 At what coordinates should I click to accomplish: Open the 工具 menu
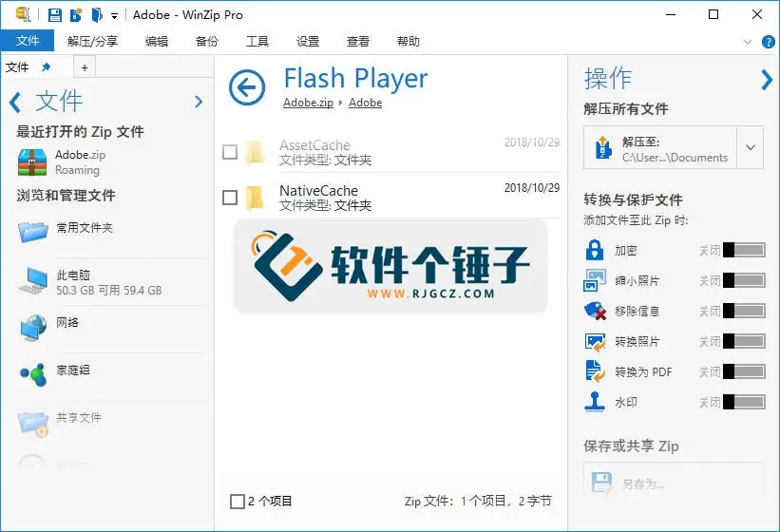(x=257, y=41)
